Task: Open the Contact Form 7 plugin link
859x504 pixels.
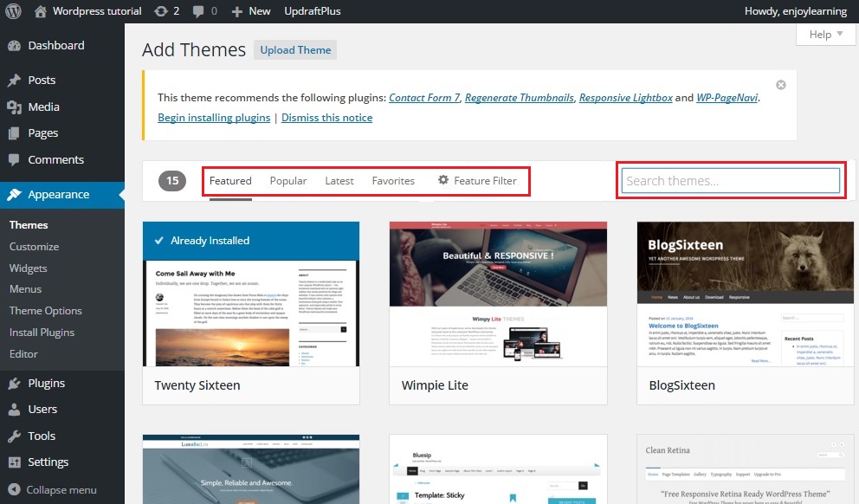Action: click(x=424, y=98)
